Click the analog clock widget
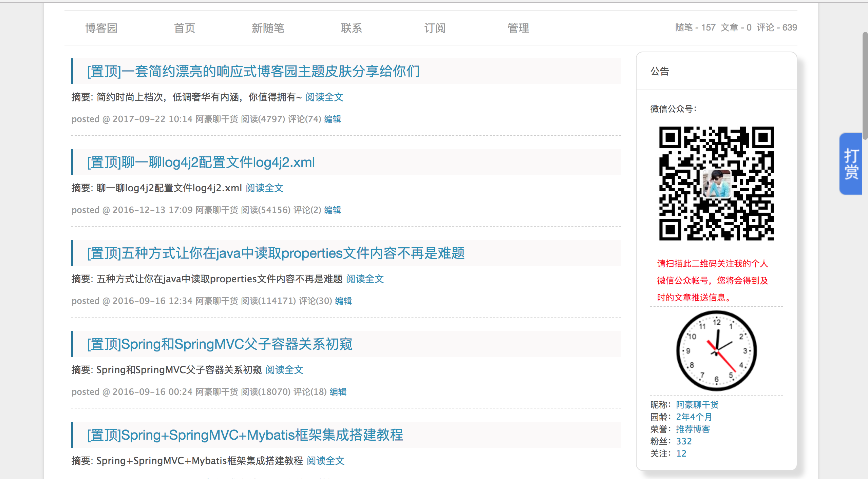The width and height of the screenshot is (868, 479). click(x=716, y=351)
